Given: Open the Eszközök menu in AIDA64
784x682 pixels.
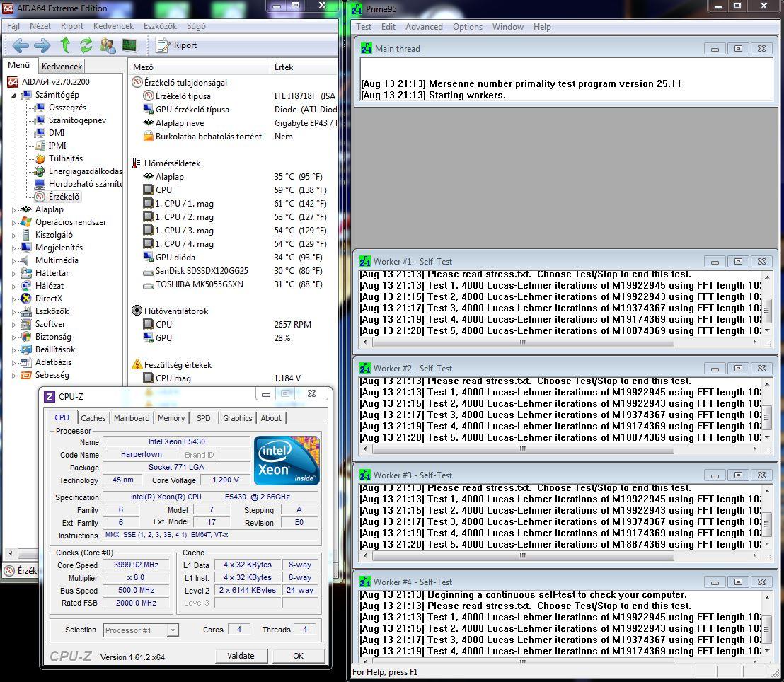Looking at the screenshot, I should click(x=160, y=26).
